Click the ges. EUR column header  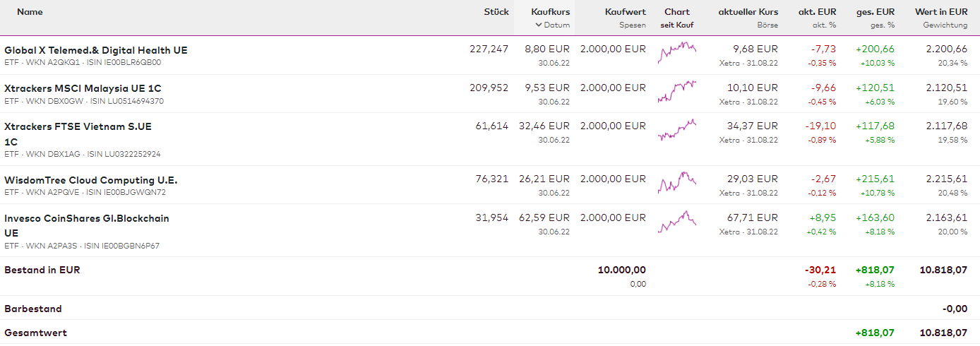tap(876, 12)
